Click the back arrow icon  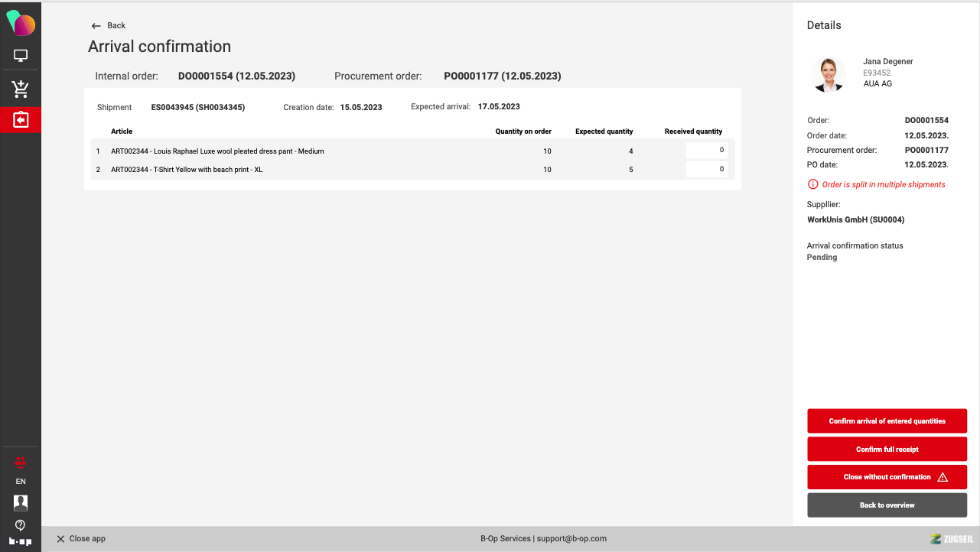96,26
